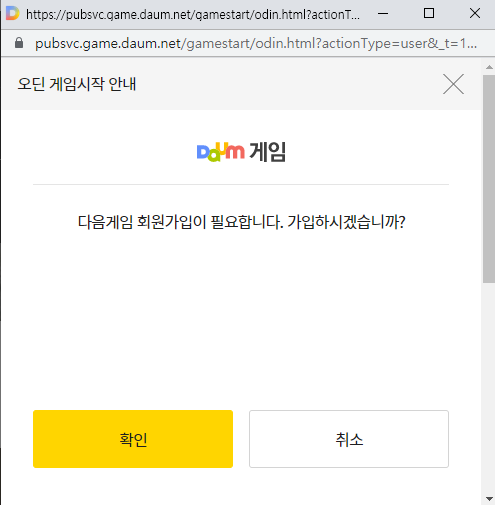Click the lock icon in address bar
This screenshot has height=505, width=495.
point(19,43)
